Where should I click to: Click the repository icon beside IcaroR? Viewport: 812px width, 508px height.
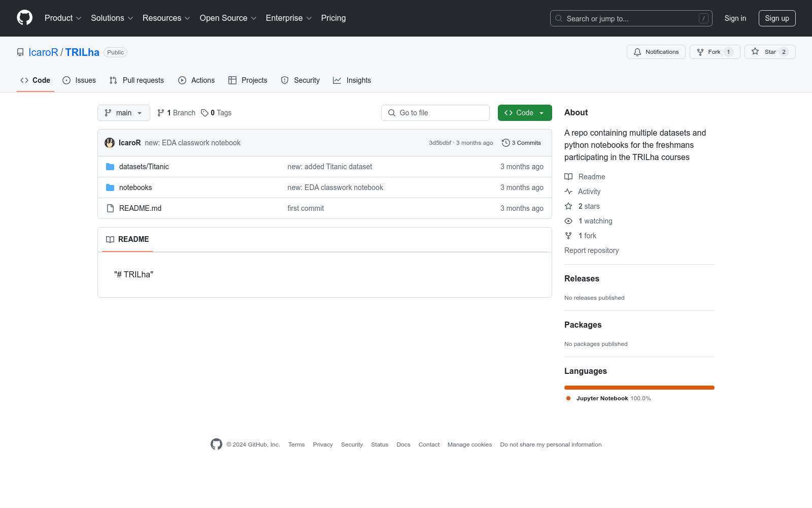20,52
